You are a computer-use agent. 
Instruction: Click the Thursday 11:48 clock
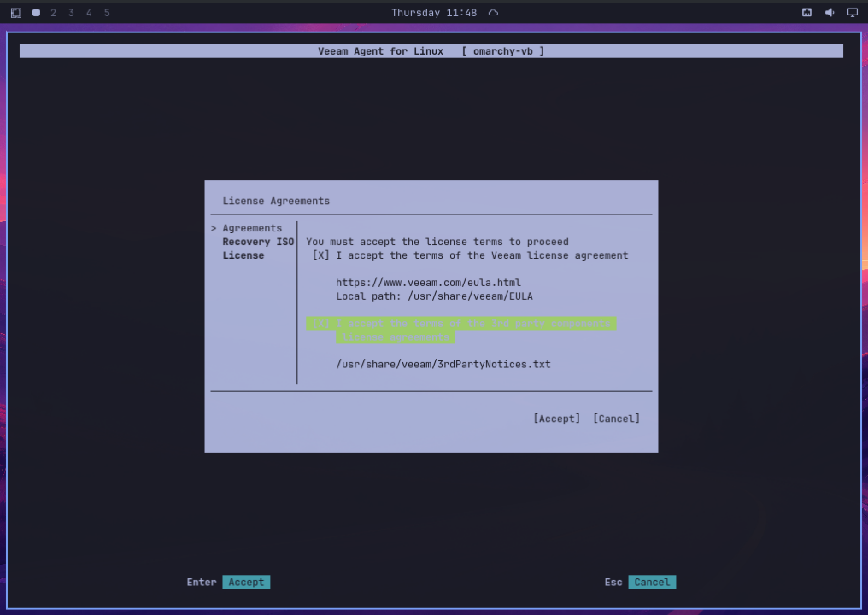coord(434,13)
